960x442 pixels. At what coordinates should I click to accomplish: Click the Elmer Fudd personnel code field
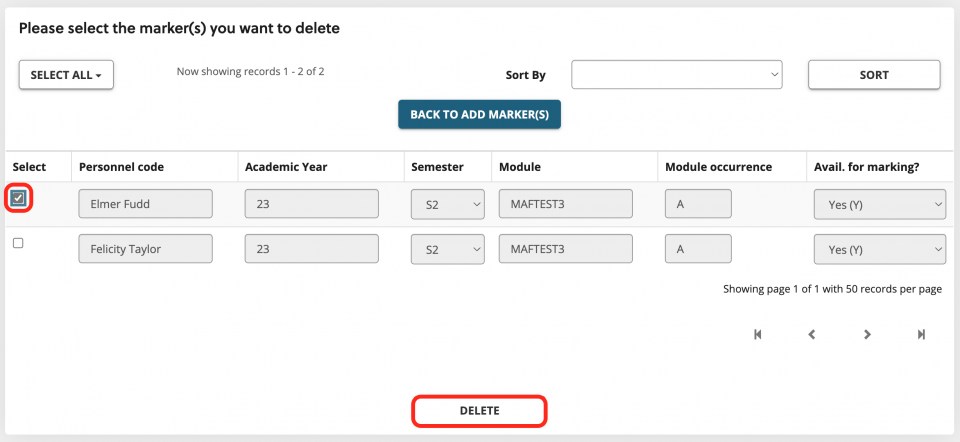pyautogui.click(x=146, y=204)
